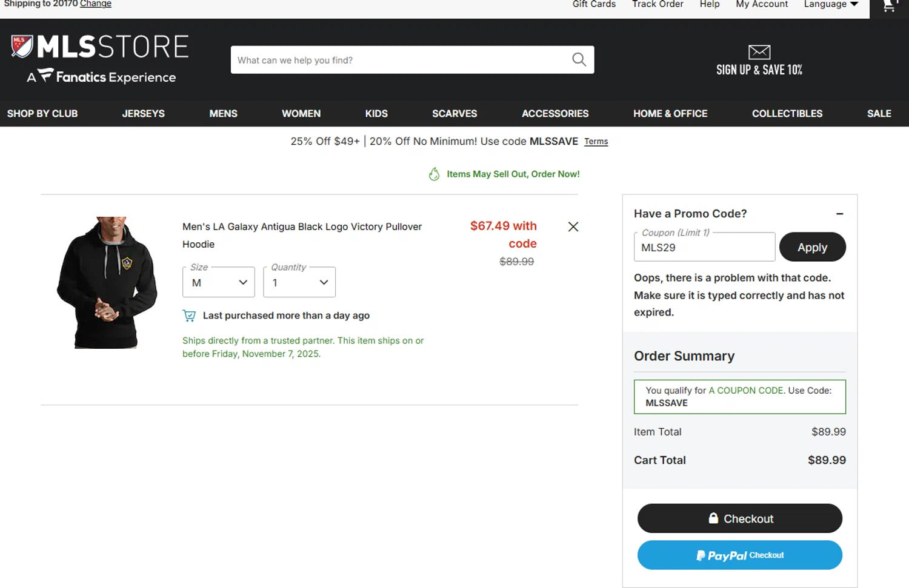The width and height of the screenshot is (909, 588).
Task: Open the Size dropdown
Action: coord(218,282)
